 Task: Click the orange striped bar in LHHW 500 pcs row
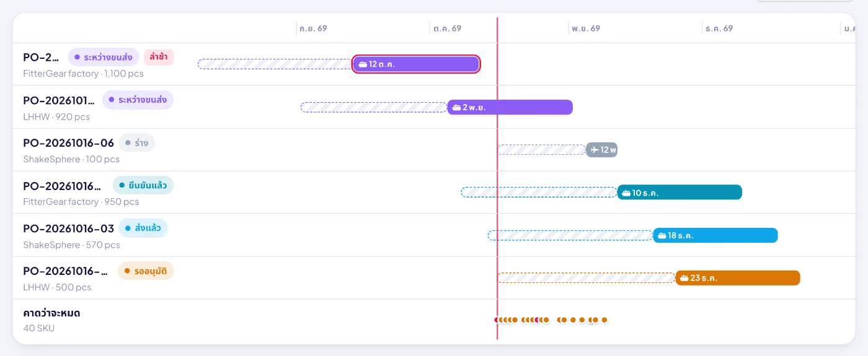[x=587, y=278]
